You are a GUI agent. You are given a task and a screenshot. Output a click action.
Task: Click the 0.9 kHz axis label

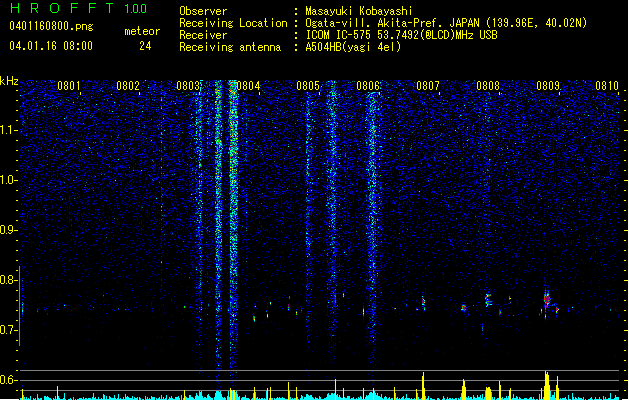pyautogui.click(x=9, y=230)
